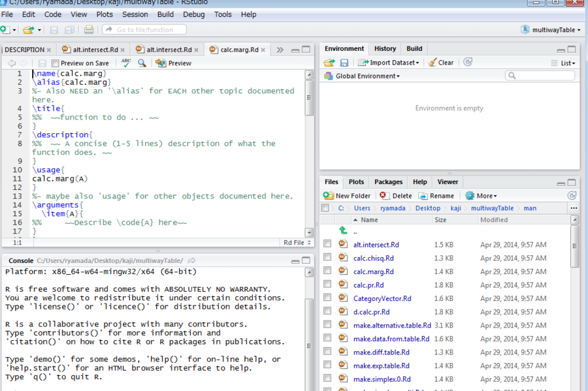Close the DESCRIPTION tab

(49, 50)
